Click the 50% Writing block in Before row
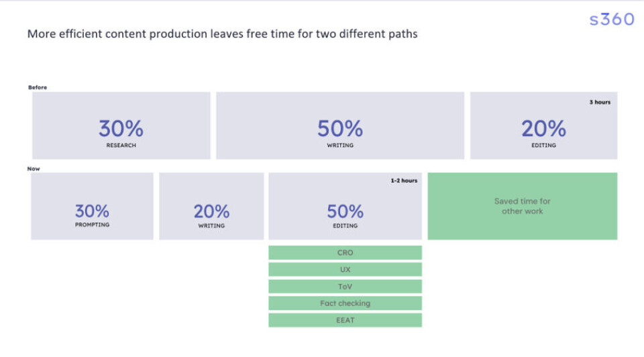 tap(339, 125)
